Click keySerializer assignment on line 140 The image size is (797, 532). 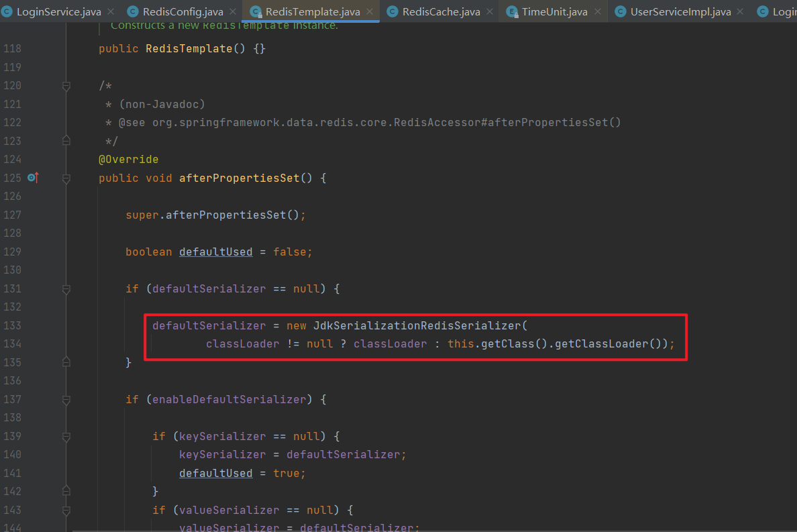click(x=222, y=455)
